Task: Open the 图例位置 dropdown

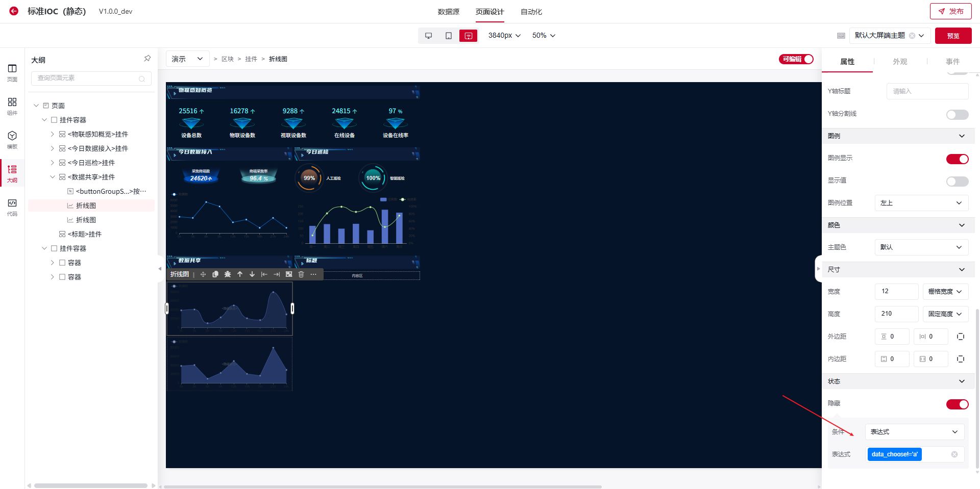Action: pyautogui.click(x=921, y=203)
